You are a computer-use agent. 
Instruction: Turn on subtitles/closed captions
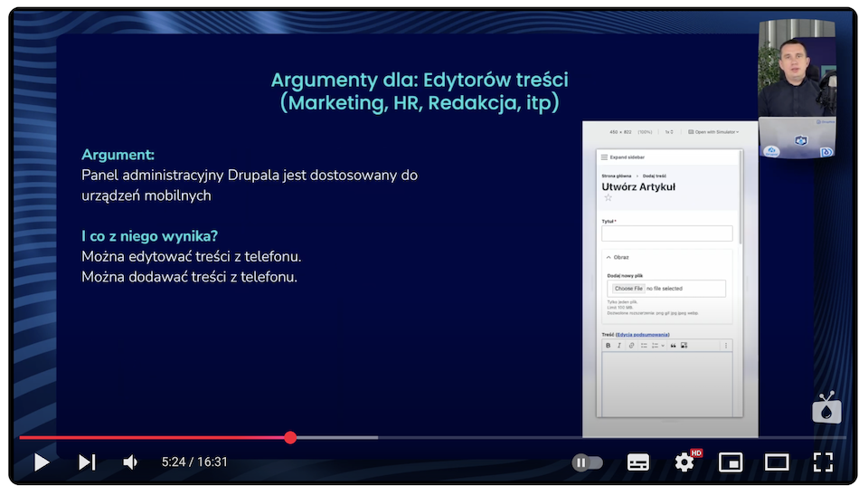click(637, 462)
